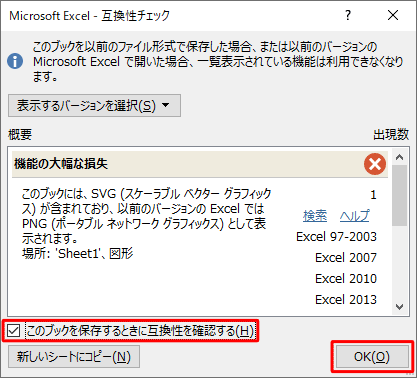Click the 検索 link
The width and height of the screenshot is (417, 378).
pos(315,216)
